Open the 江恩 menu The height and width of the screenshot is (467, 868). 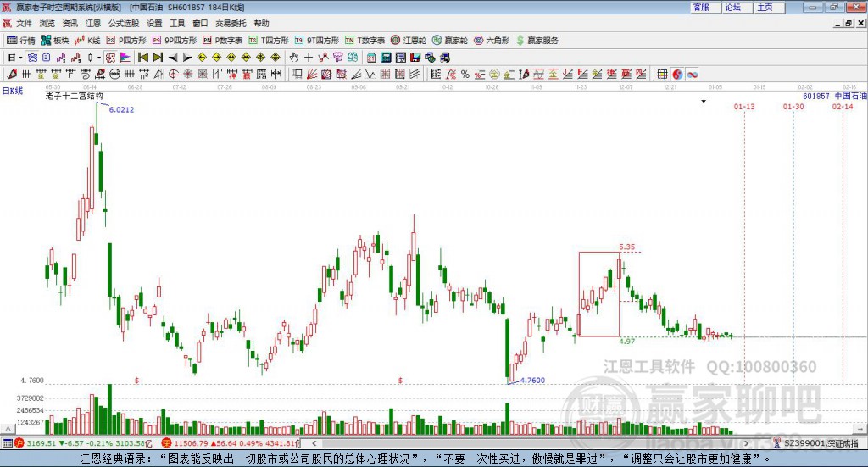(x=93, y=23)
